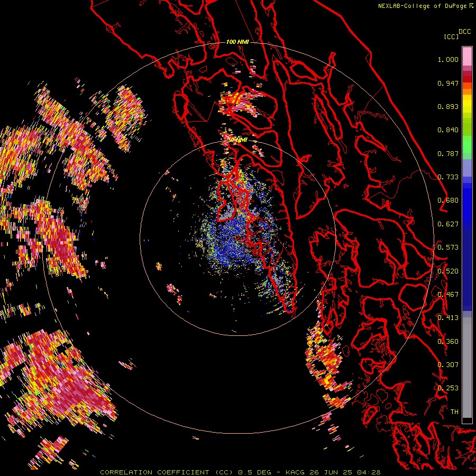Viewport: 476px width, 476px height.
Task: Select the 0.947 color scale value
Action: pos(448,83)
